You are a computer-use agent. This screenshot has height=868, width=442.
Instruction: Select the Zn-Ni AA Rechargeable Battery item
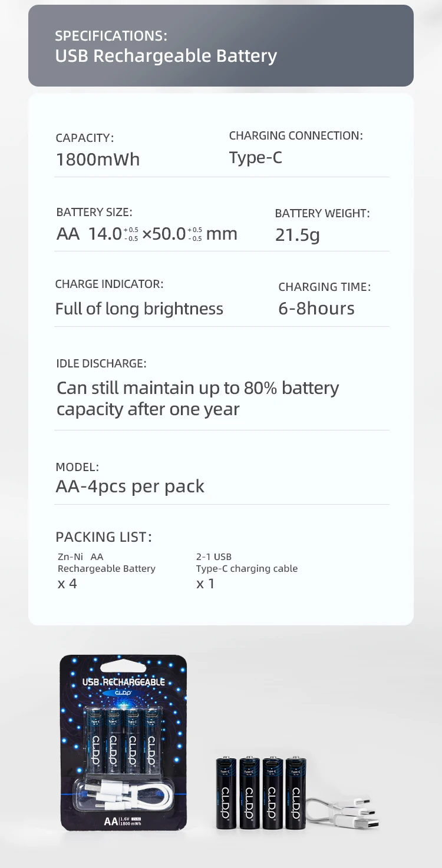[x=106, y=562]
